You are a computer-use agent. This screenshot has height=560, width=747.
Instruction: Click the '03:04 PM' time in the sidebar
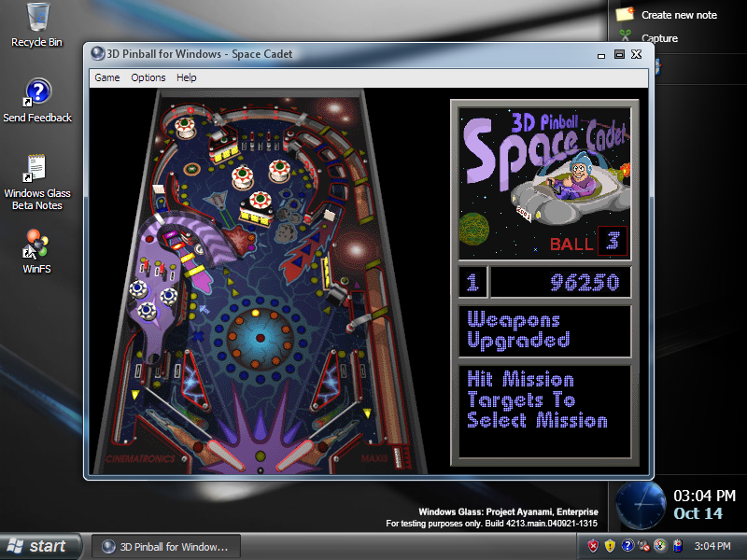(x=705, y=496)
